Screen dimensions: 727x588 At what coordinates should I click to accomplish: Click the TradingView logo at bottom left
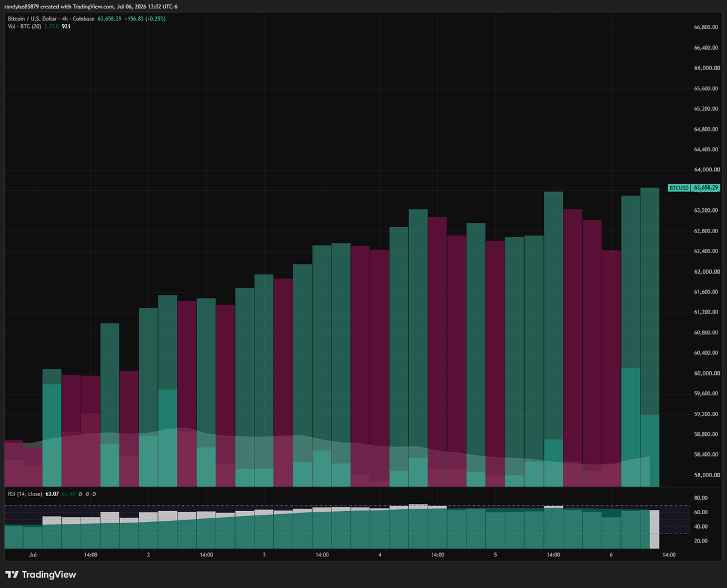pos(41,574)
